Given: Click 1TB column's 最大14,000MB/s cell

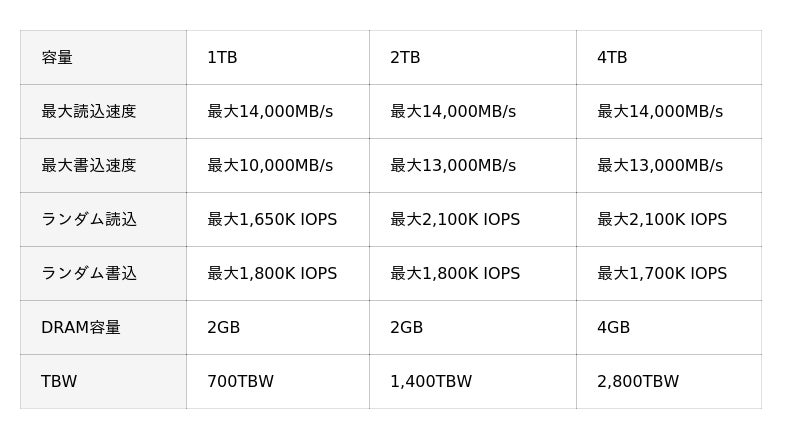Looking at the screenshot, I should (x=278, y=111).
